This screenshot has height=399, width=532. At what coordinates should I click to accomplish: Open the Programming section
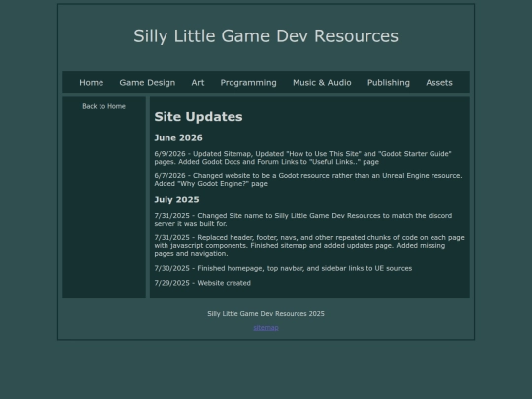[x=248, y=83]
